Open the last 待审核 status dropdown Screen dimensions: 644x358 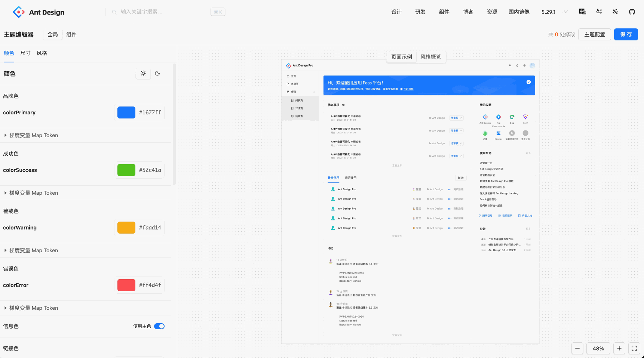coord(456,156)
